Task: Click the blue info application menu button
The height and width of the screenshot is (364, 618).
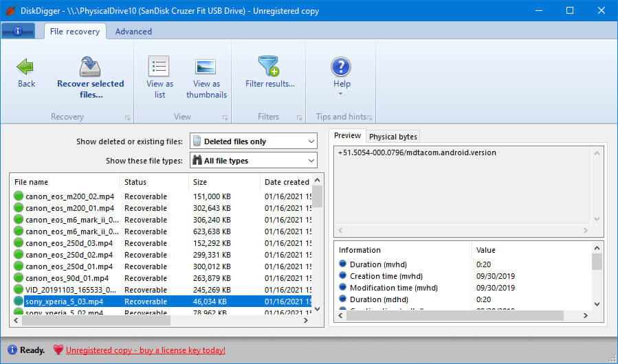Action: tap(18, 31)
